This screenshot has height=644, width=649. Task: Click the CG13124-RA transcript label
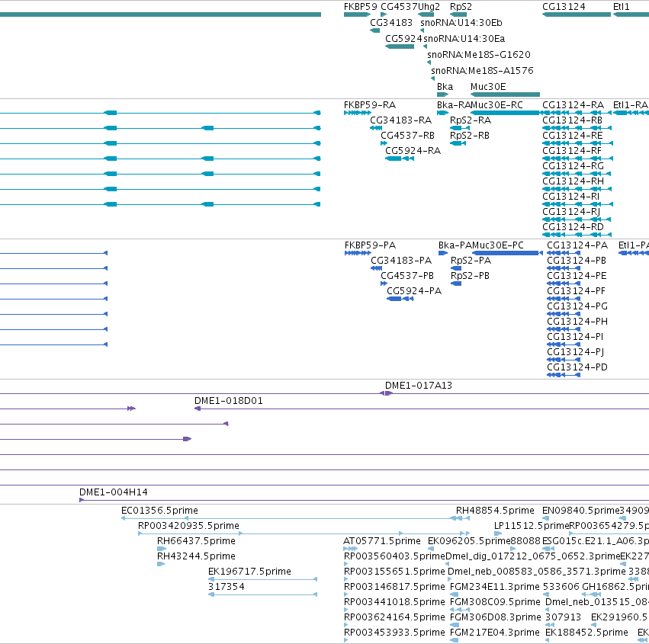pos(573,104)
